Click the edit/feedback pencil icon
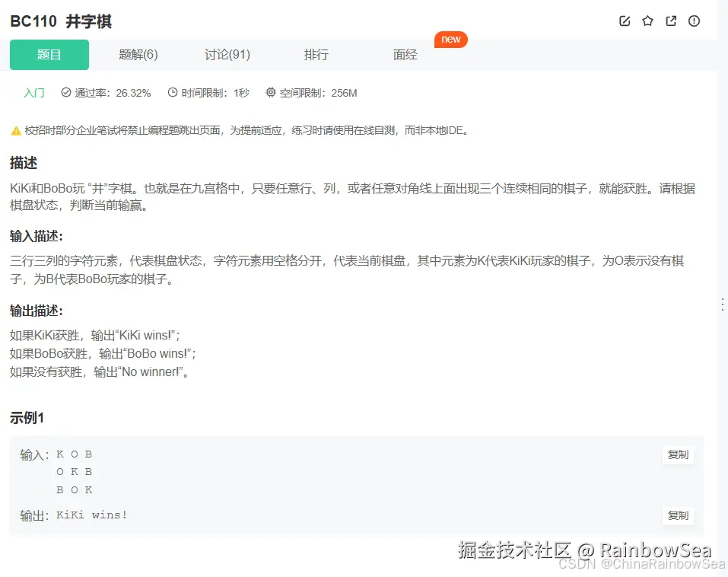 coord(624,21)
